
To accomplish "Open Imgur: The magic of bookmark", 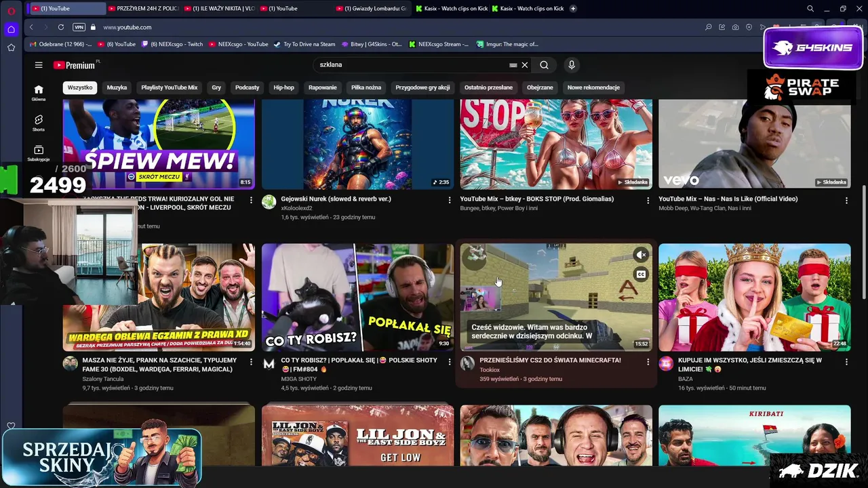I will [x=507, y=44].
